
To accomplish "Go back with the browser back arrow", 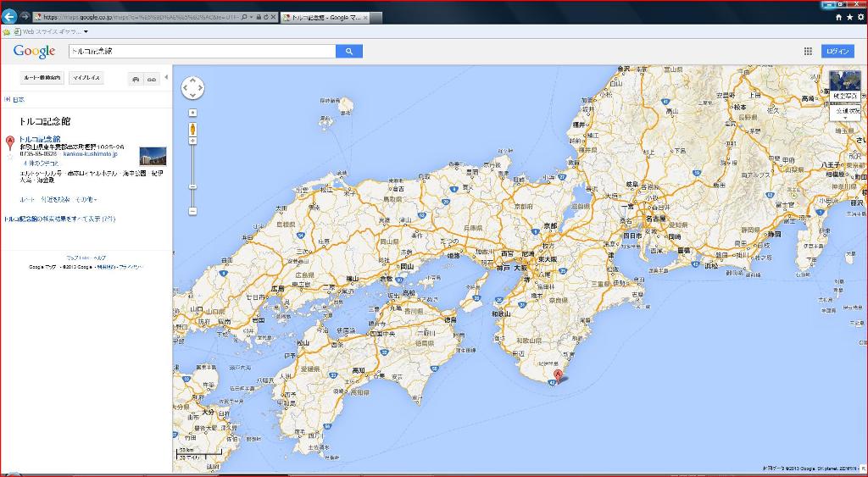I will pos(8,17).
